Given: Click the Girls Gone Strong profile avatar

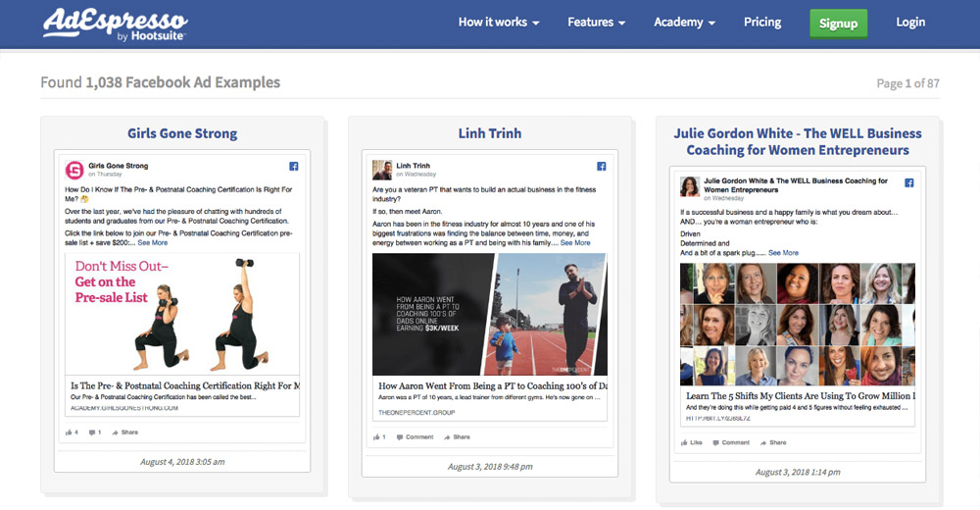Looking at the screenshot, I should [x=74, y=170].
